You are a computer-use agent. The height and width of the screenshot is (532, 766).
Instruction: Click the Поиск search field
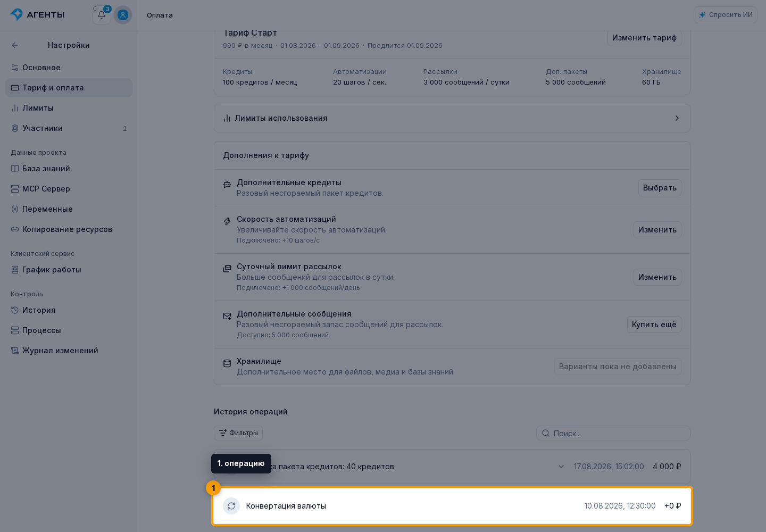(613, 433)
